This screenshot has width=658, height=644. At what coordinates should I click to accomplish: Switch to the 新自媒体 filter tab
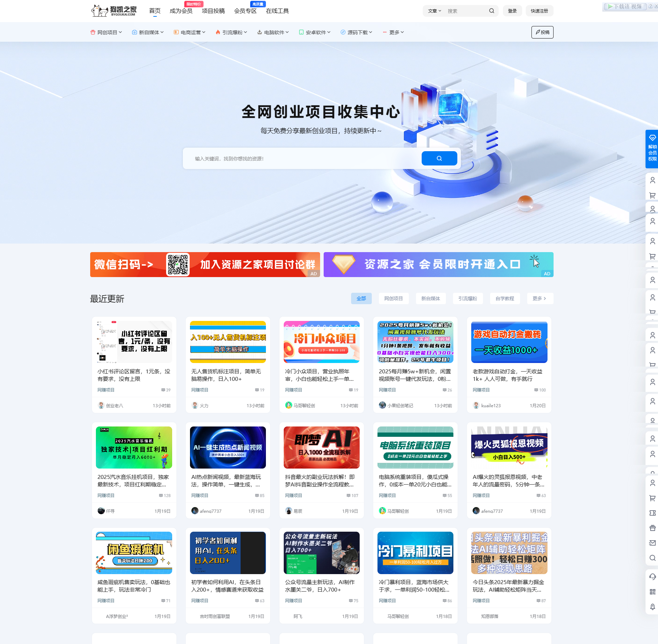(x=430, y=298)
